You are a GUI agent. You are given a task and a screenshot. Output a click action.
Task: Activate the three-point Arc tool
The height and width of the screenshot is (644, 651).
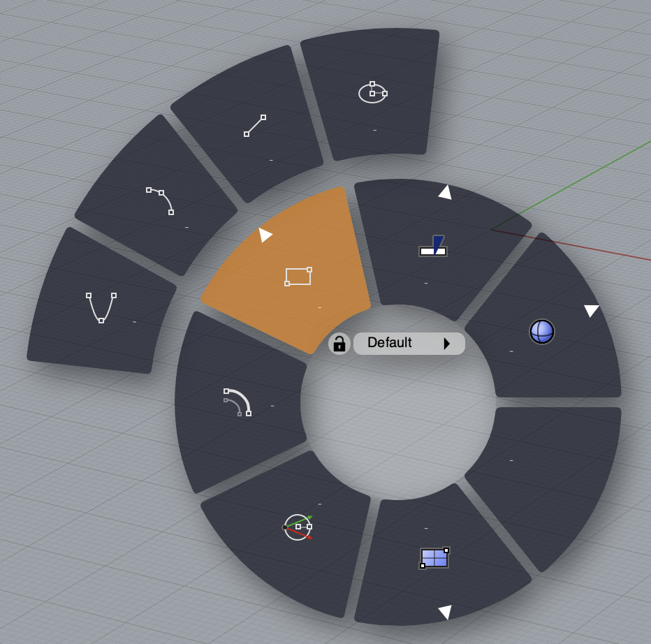coord(160,200)
